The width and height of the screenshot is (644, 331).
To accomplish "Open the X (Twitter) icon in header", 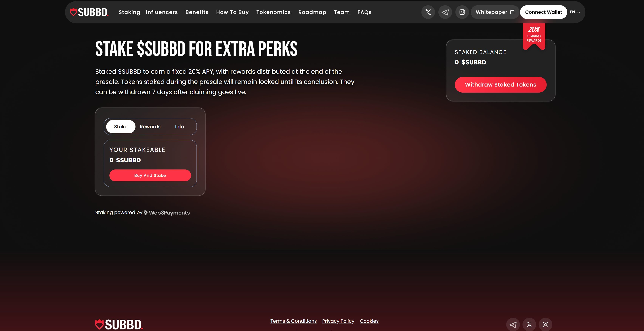I will [x=428, y=12].
